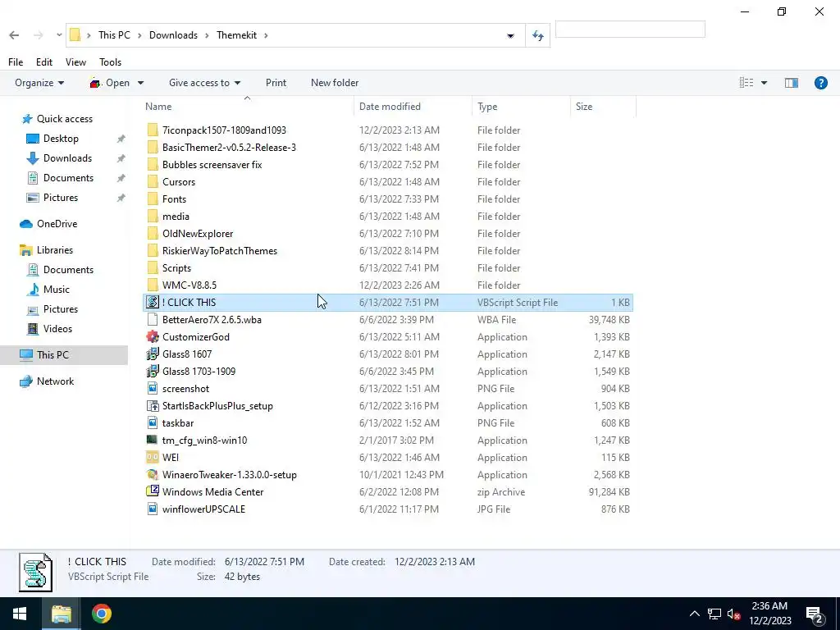Click the File Explorer taskbar icon
Viewport: 840px width, 630px height.
(61, 614)
